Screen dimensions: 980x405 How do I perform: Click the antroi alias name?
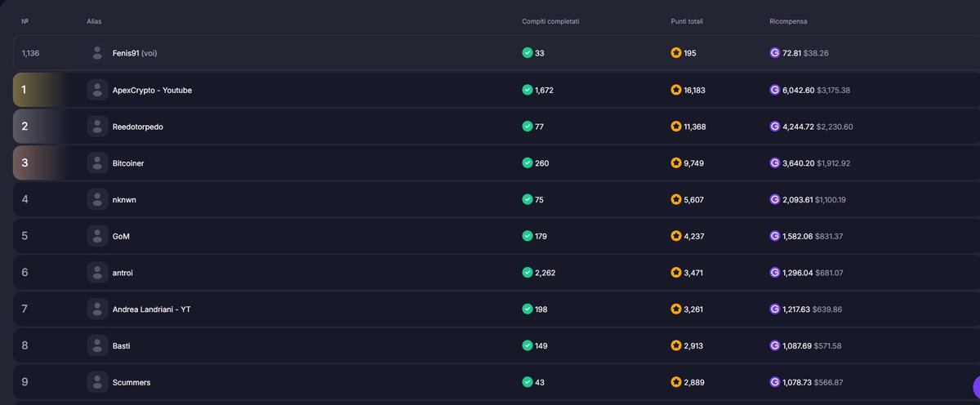click(122, 272)
